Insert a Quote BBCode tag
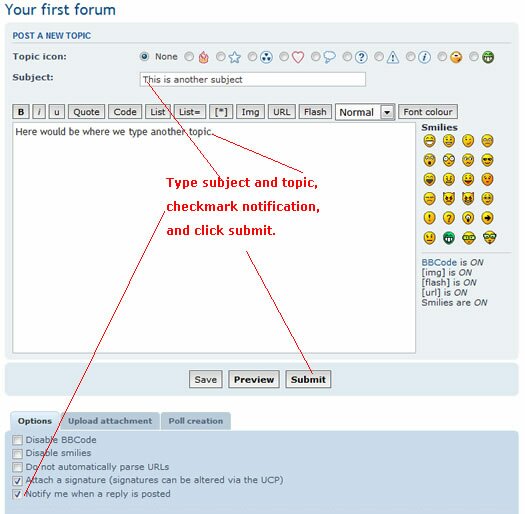 click(86, 112)
